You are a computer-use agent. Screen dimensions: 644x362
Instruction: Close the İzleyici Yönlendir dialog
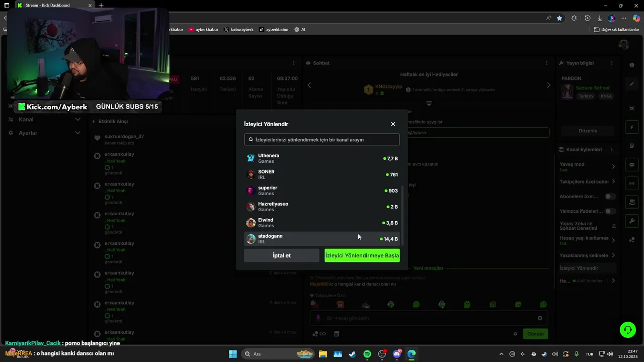[x=393, y=124]
